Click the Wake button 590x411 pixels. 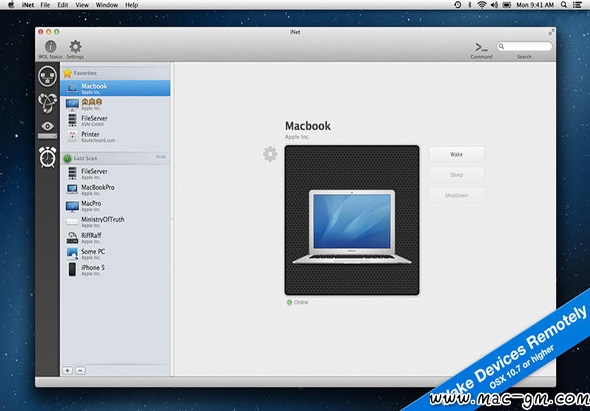coord(456,154)
